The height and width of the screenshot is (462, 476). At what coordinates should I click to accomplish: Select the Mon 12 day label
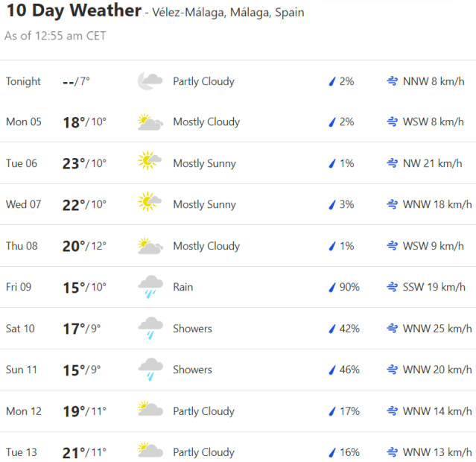pyautogui.click(x=24, y=411)
